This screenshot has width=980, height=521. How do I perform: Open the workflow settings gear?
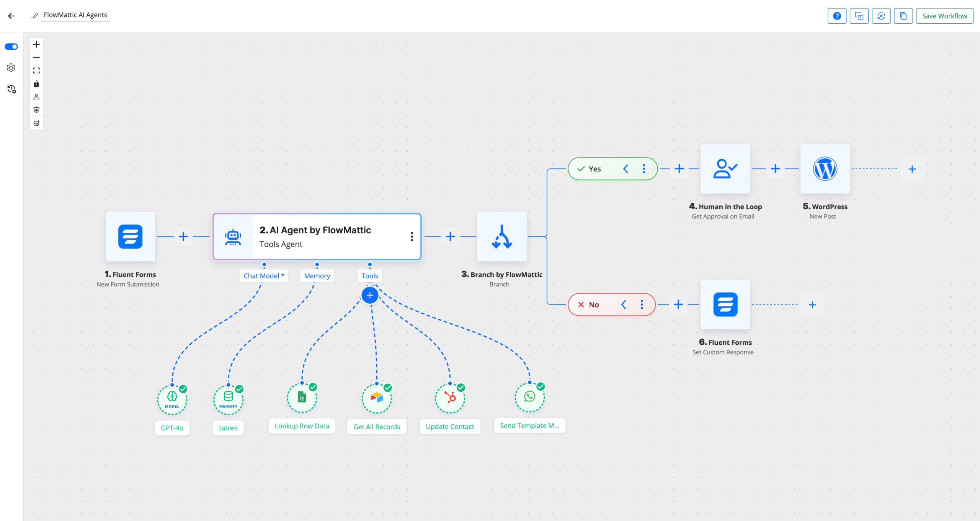[x=11, y=67]
